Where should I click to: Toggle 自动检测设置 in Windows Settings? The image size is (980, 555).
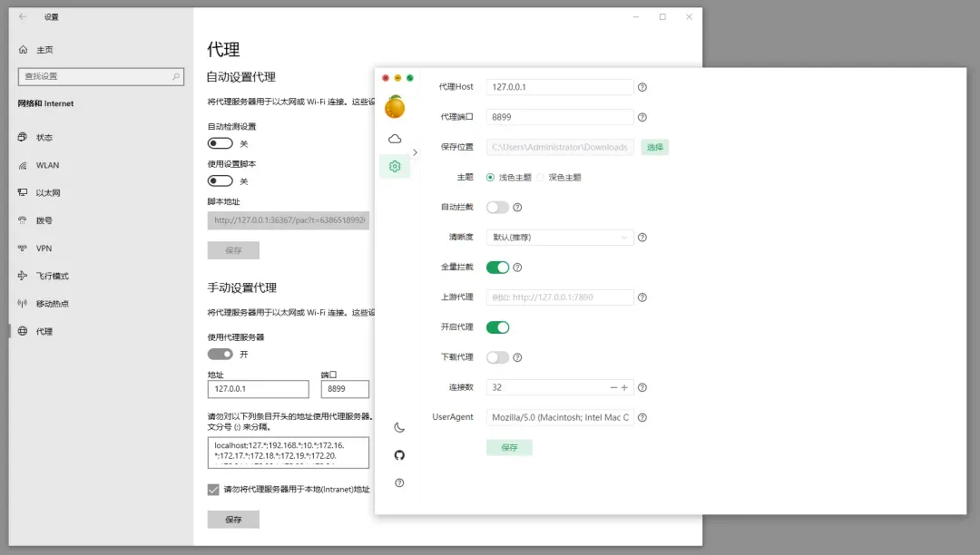(220, 143)
